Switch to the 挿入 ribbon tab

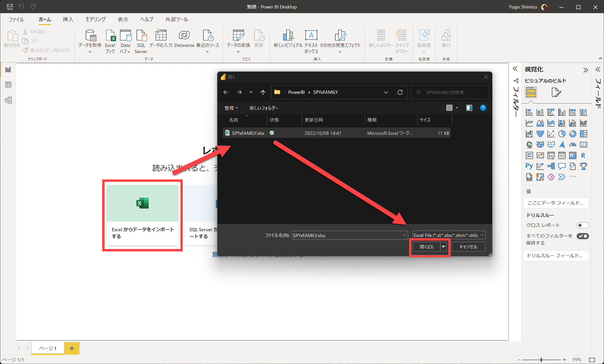(x=68, y=19)
